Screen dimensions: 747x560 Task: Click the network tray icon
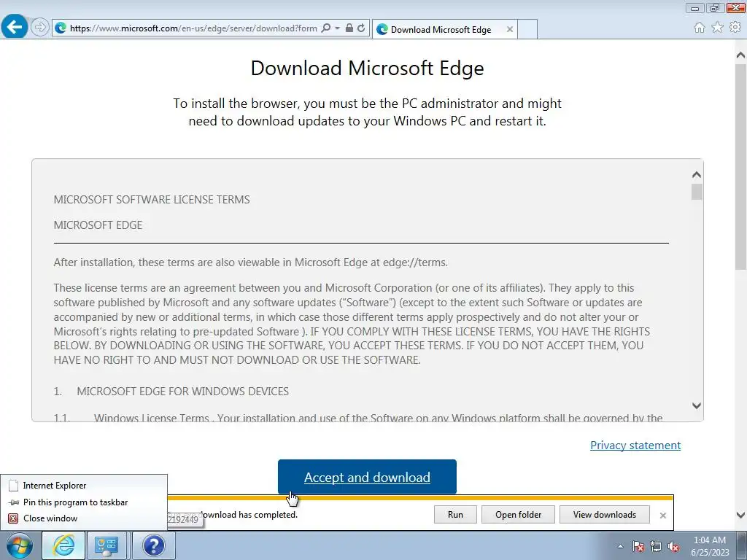pos(656,546)
